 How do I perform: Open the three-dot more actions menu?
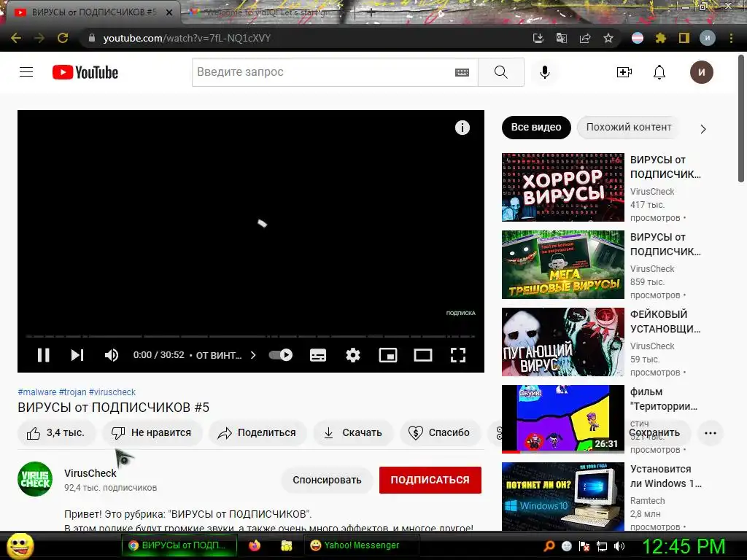pos(711,433)
